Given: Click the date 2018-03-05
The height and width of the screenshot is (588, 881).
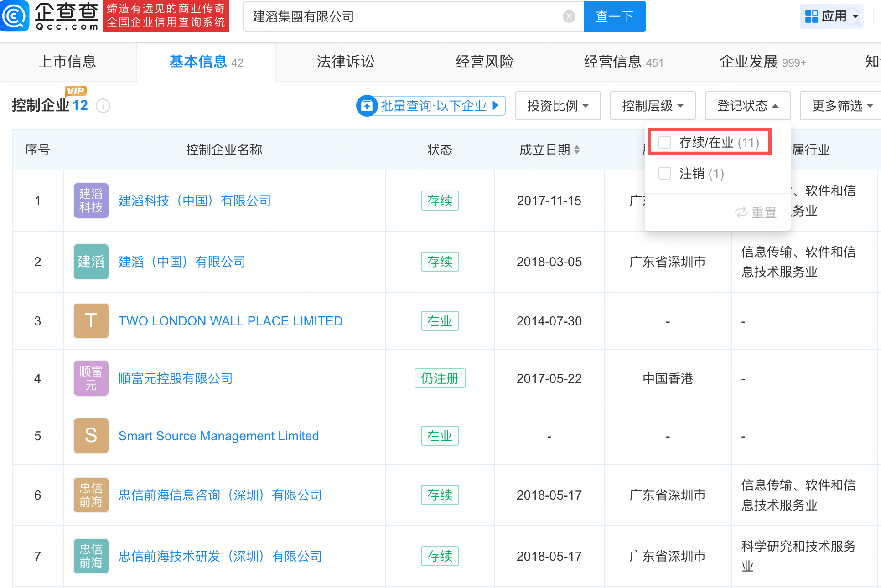Looking at the screenshot, I should 549,262.
